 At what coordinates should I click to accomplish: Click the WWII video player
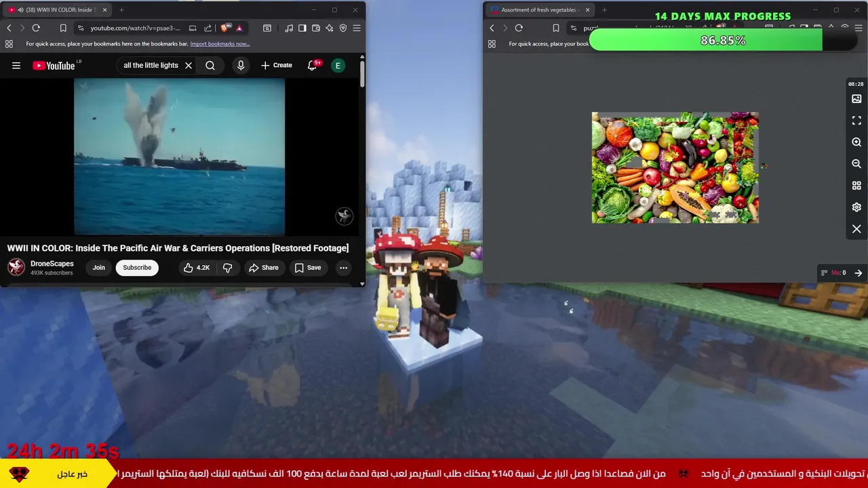pyautogui.click(x=179, y=157)
